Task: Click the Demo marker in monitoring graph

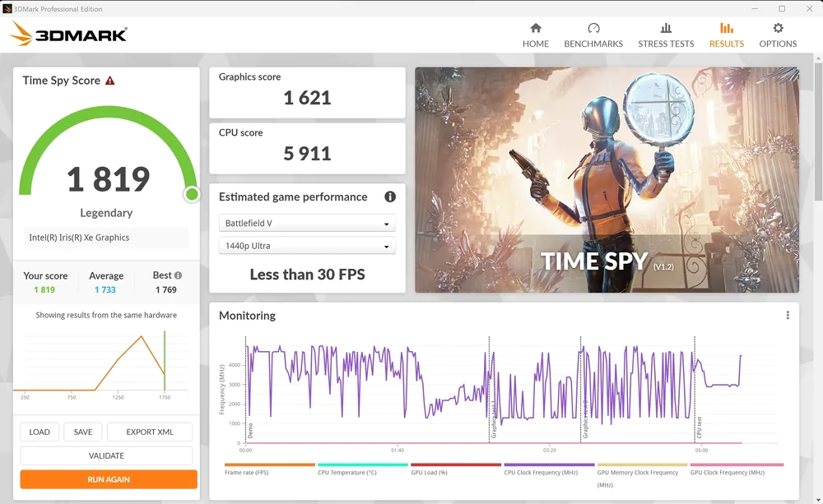Action: coord(250,431)
